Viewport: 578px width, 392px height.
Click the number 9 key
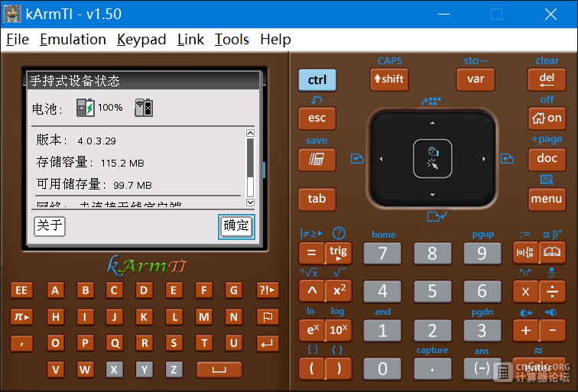point(482,254)
